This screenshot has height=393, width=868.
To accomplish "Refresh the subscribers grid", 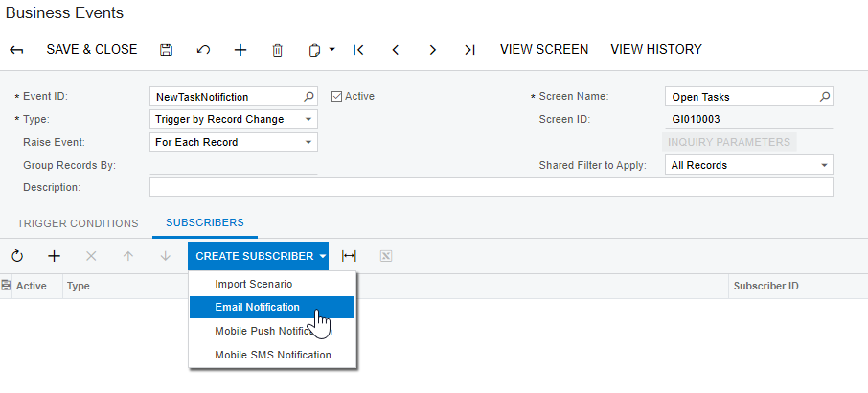I will 17,256.
